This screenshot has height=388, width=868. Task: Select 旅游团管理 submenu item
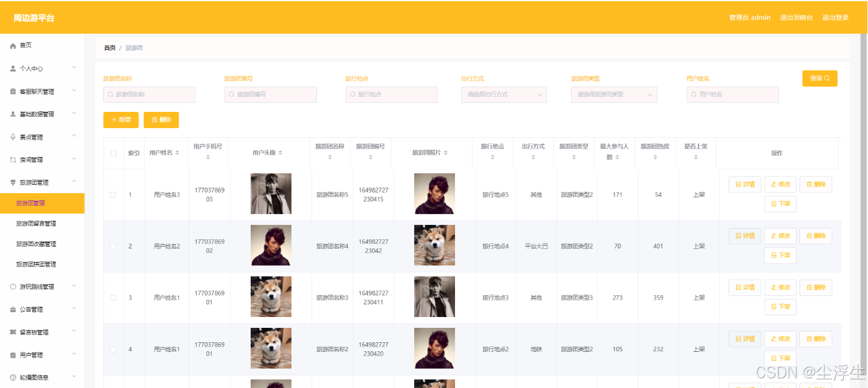click(42, 203)
